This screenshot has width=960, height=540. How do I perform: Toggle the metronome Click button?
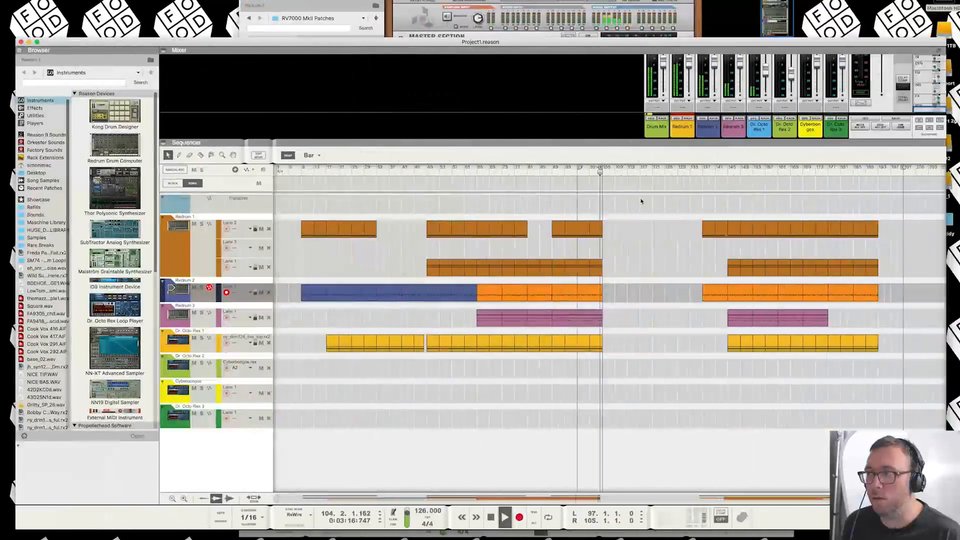(393, 514)
